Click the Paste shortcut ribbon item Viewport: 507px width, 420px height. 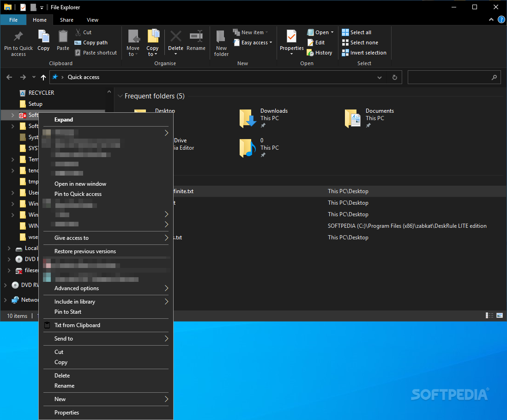(96, 52)
